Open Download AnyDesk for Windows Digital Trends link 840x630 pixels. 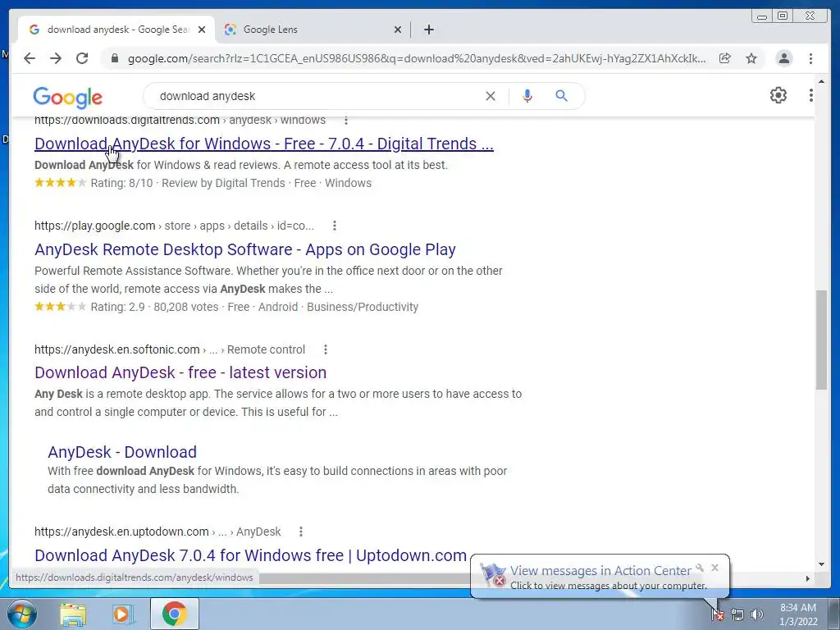(264, 144)
